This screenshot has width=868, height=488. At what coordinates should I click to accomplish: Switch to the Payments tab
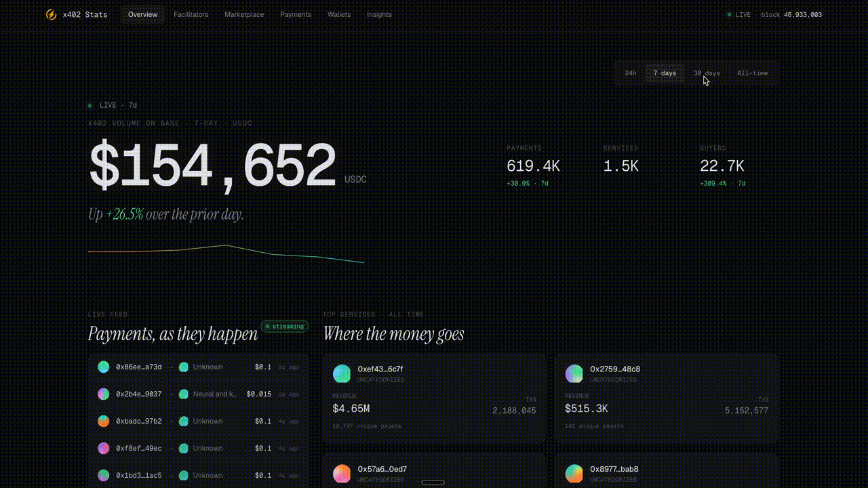coord(296,14)
